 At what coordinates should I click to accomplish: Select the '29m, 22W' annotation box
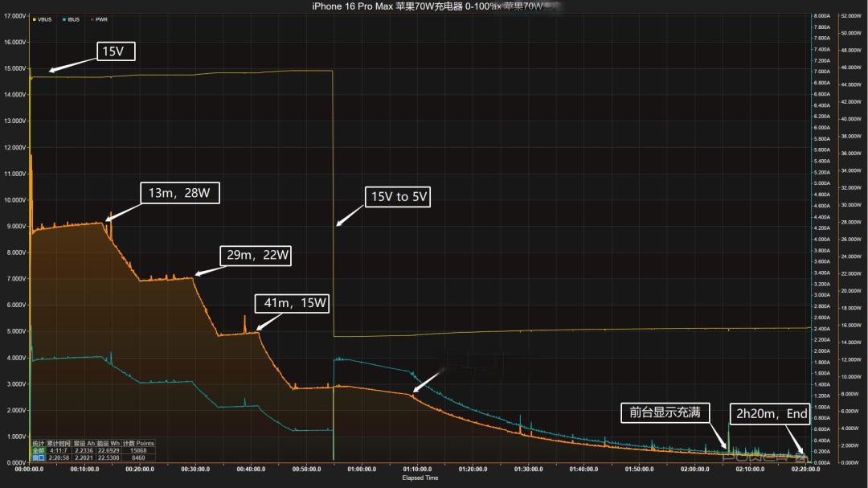(256, 256)
